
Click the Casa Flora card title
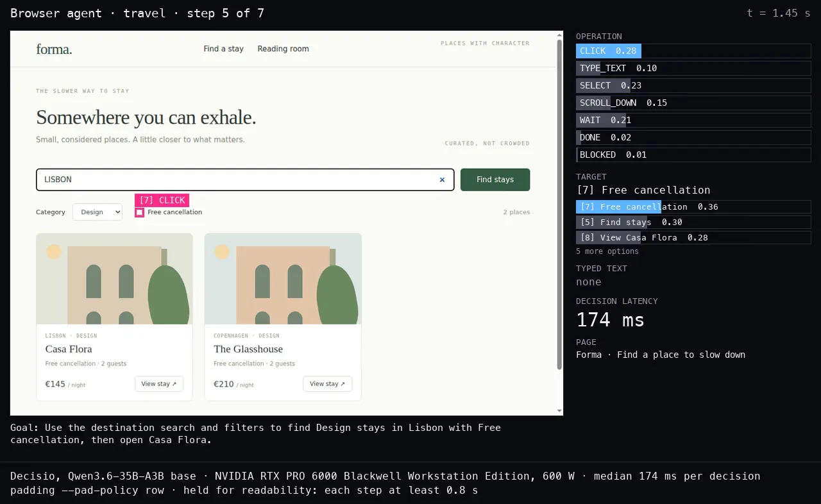[69, 349]
